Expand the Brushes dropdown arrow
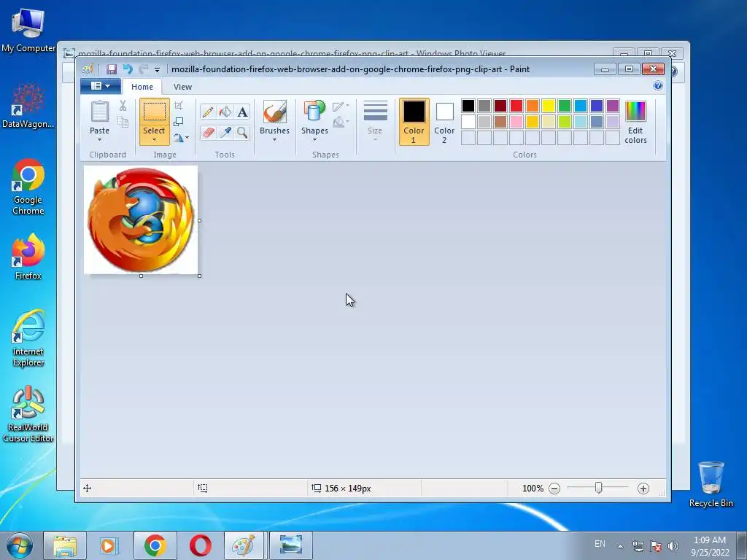747x560 pixels. [274, 139]
